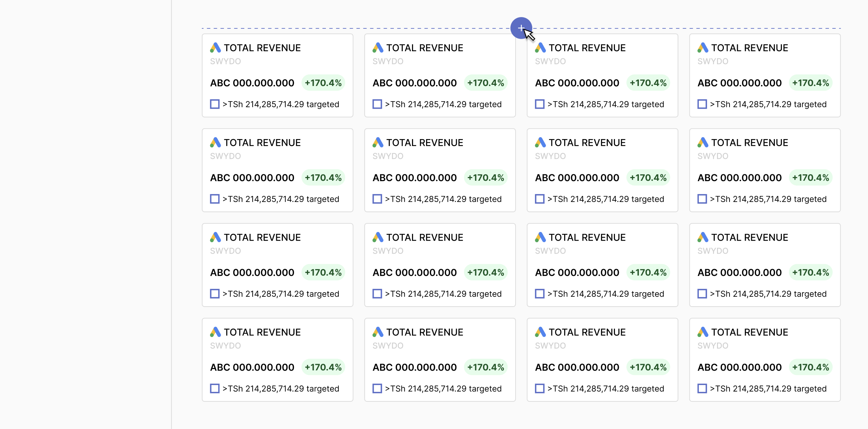Click +170.4% badge in first row, fourth card
The width and height of the screenshot is (868, 429).
click(x=811, y=83)
